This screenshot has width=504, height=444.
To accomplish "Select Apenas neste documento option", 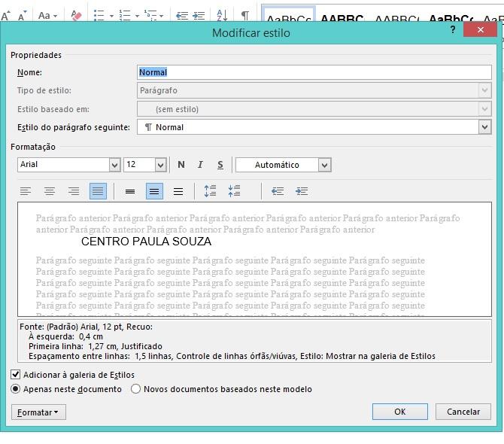I will (16, 389).
